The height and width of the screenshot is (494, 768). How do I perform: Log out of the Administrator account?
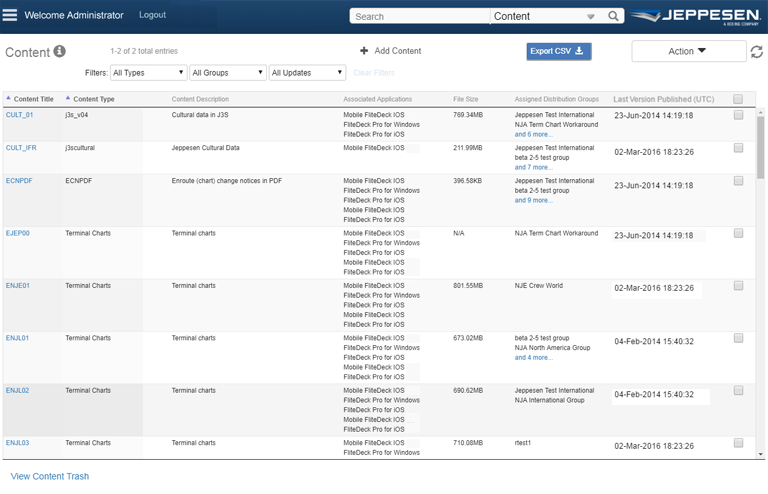pyautogui.click(x=152, y=15)
